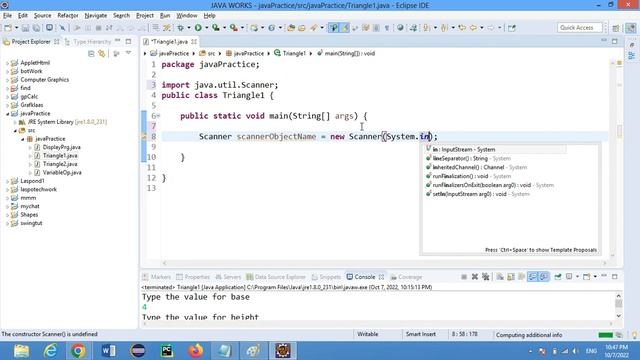Open Debug button dropdown arrow

[x=189, y=28]
